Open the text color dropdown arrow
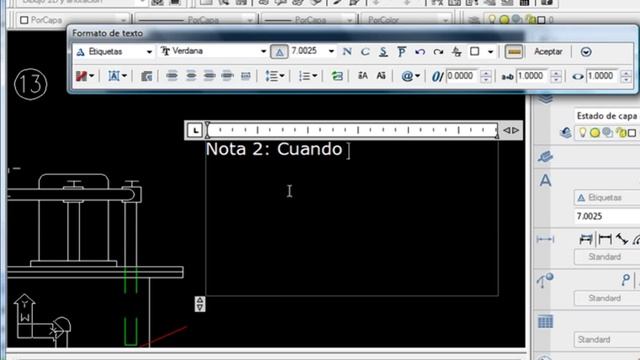The image size is (640, 360). (491, 52)
